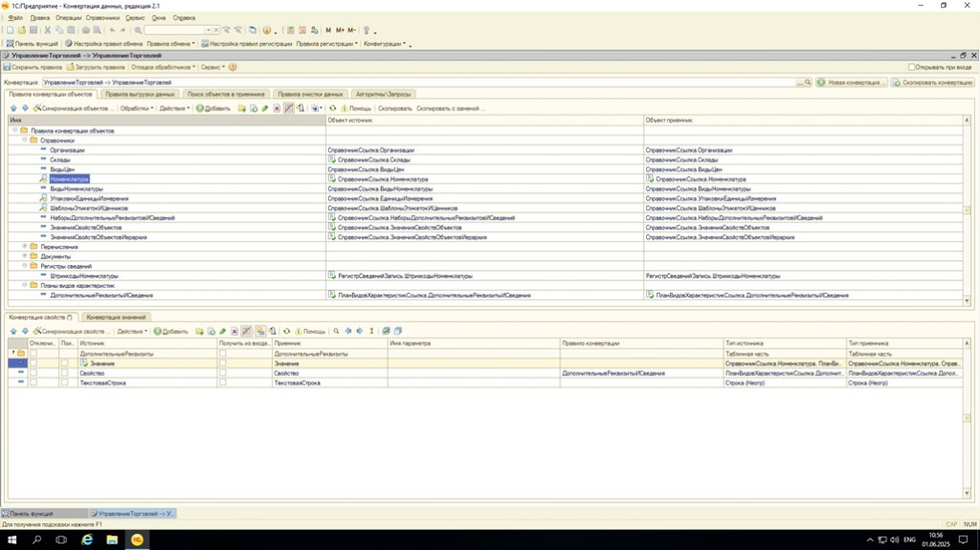This screenshot has height=550, width=980.
Task: Open Windows Start menu
Action: click(x=11, y=539)
